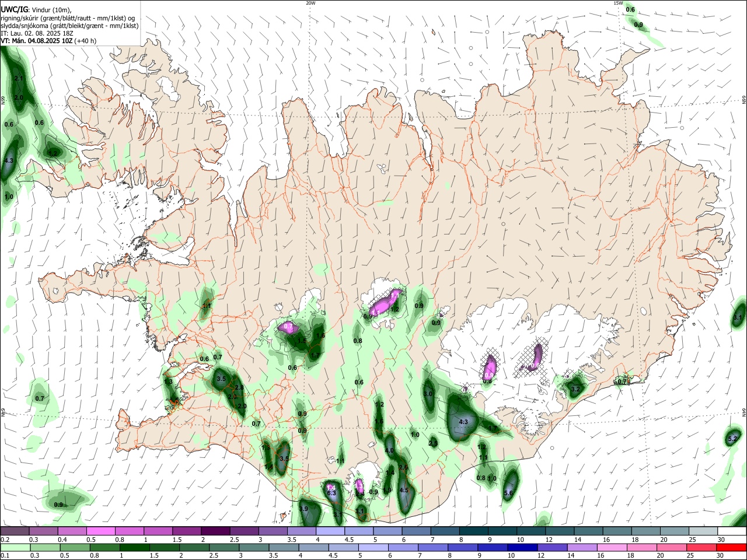747x560 pixels.
Task: Pick the grayish-mauve legend swatch at 0.2
Action: point(15,531)
